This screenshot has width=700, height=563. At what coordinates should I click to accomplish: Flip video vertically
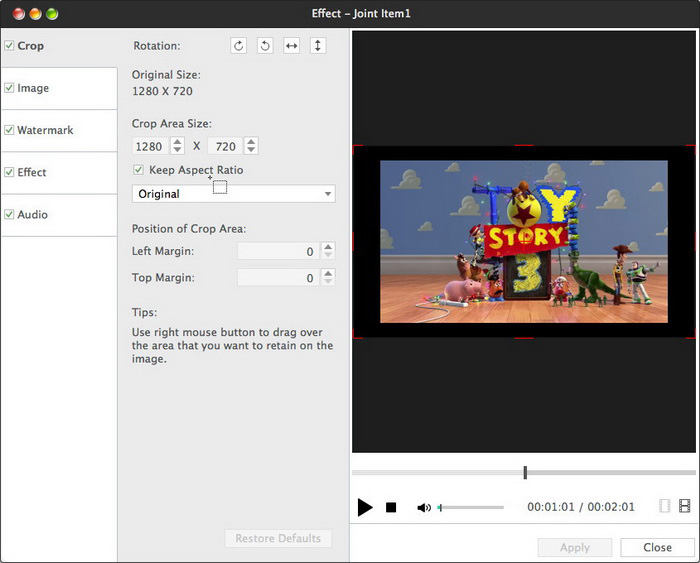[318, 46]
